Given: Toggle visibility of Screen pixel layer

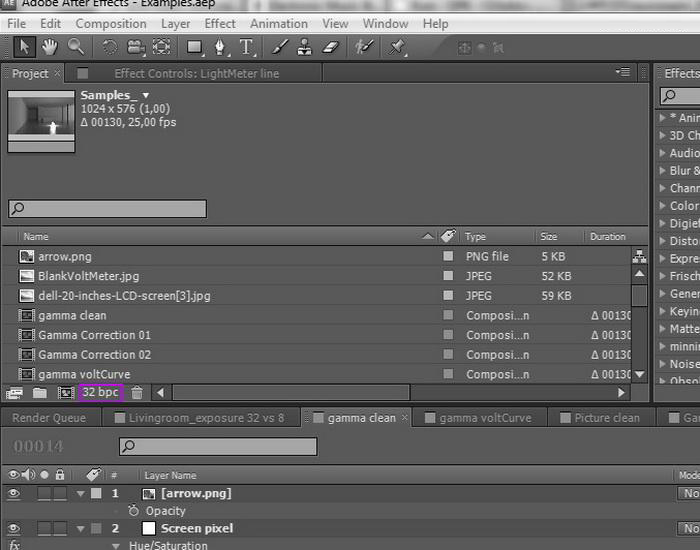Looking at the screenshot, I should (14, 529).
